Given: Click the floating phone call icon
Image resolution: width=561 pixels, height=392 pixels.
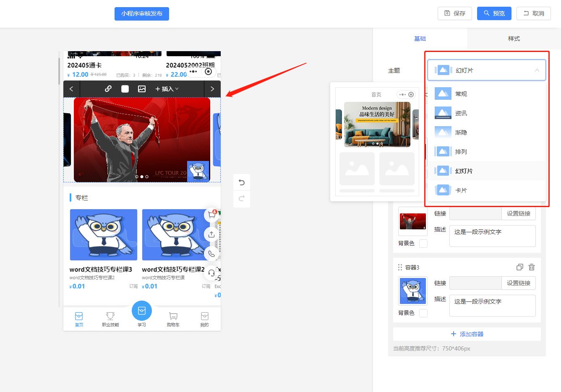Looking at the screenshot, I should (x=211, y=254).
